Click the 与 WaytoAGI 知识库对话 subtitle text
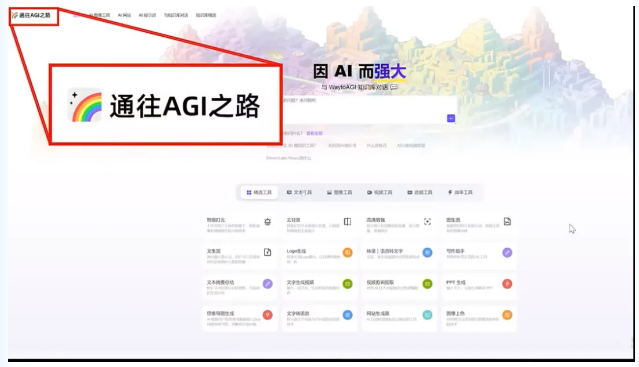The width and height of the screenshot is (639, 367). (355, 87)
